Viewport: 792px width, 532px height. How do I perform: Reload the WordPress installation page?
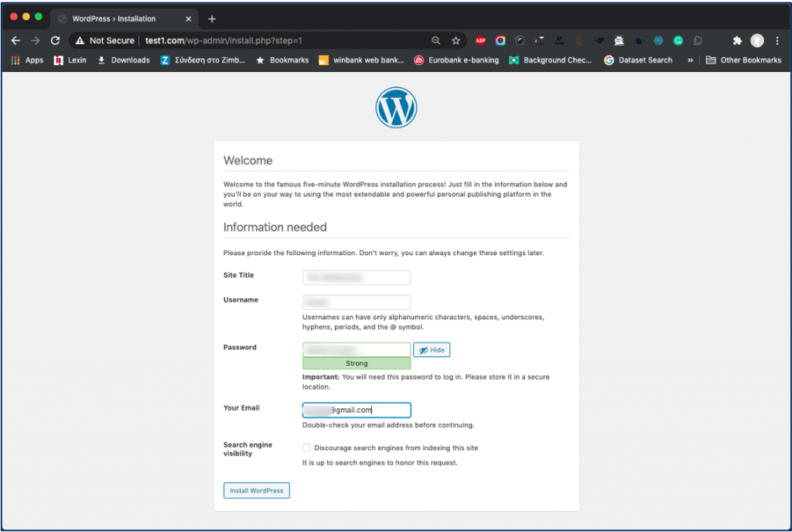click(55, 40)
